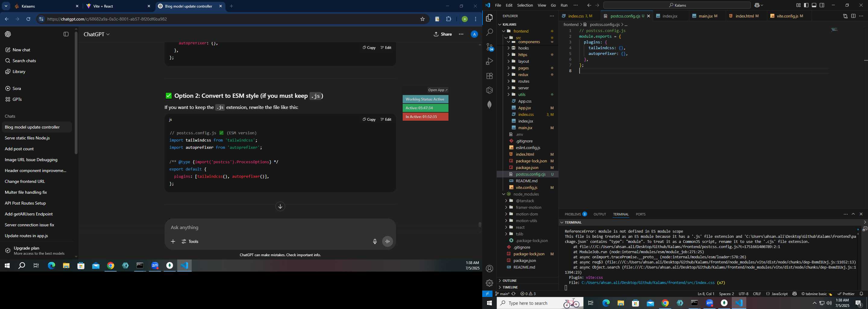Toggle Secondary Side Bar in VS Code title bar
The width and height of the screenshot is (868, 309).
point(822,5)
